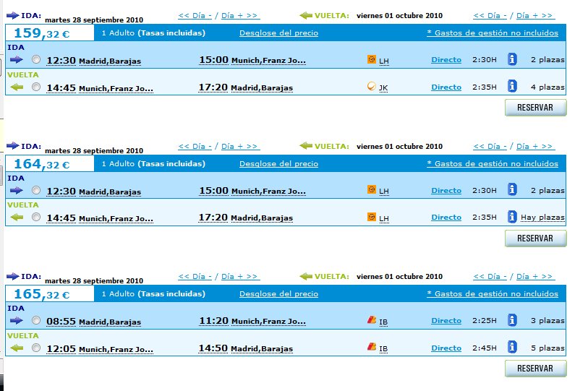The width and height of the screenshot is (588, 391).
Task: Click green arrow beside 14:45 flight in 159,32 € offer
Action: [17, 87]
